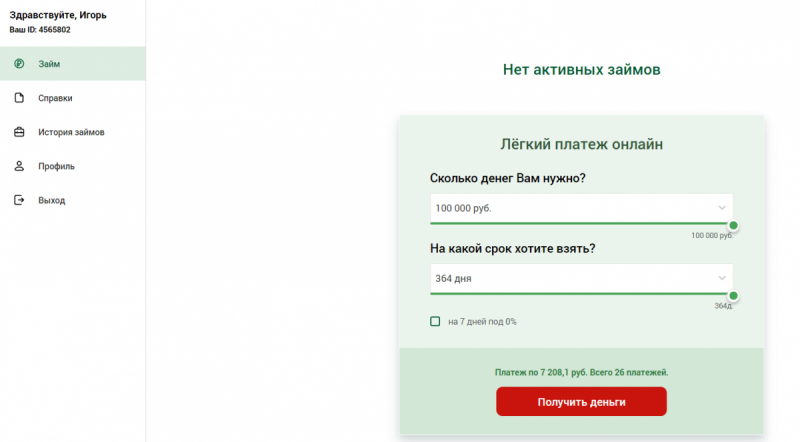Screen dimensions: 800x442
Task: Click the ruble coin icon beside Займ
Action: point(19,64)
